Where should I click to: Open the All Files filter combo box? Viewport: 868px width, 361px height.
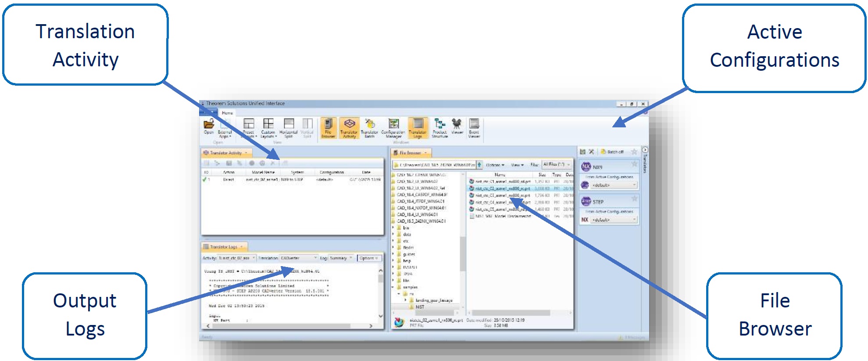557,165
